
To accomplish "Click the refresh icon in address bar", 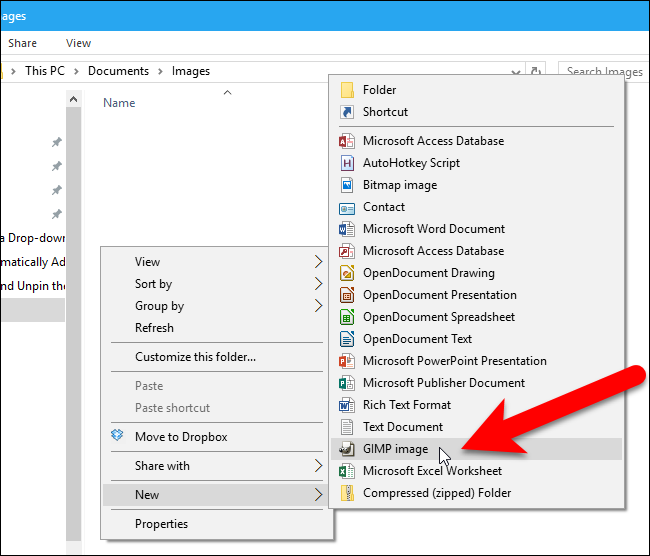I will (536, 71).
